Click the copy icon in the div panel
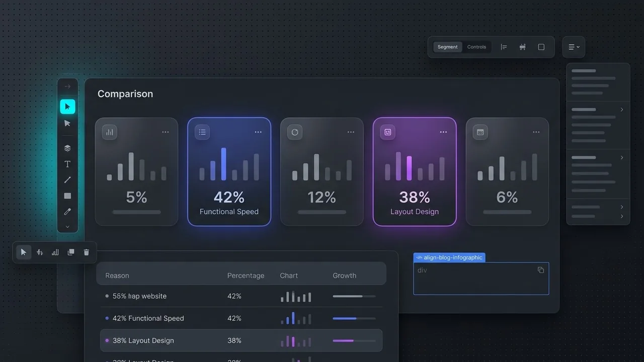Viewport: 644px width, 362px height. pyautogui.click(x=541, y=270)
